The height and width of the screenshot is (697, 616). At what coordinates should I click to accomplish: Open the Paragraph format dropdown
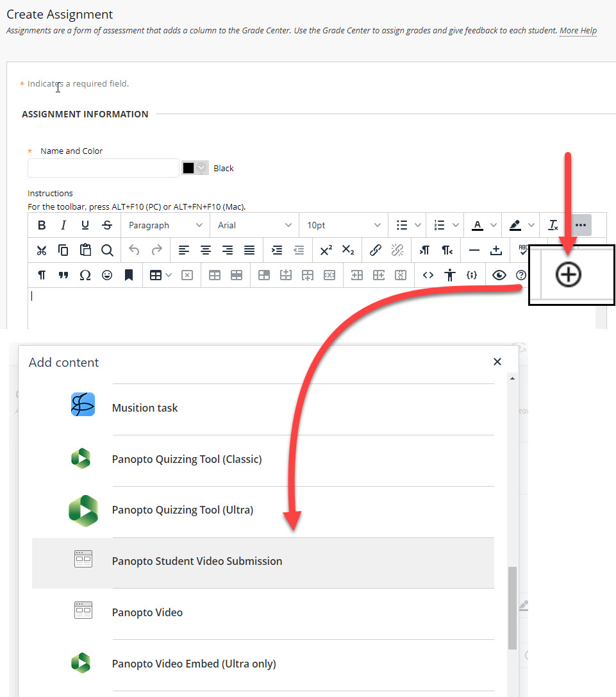click(165, 225)
